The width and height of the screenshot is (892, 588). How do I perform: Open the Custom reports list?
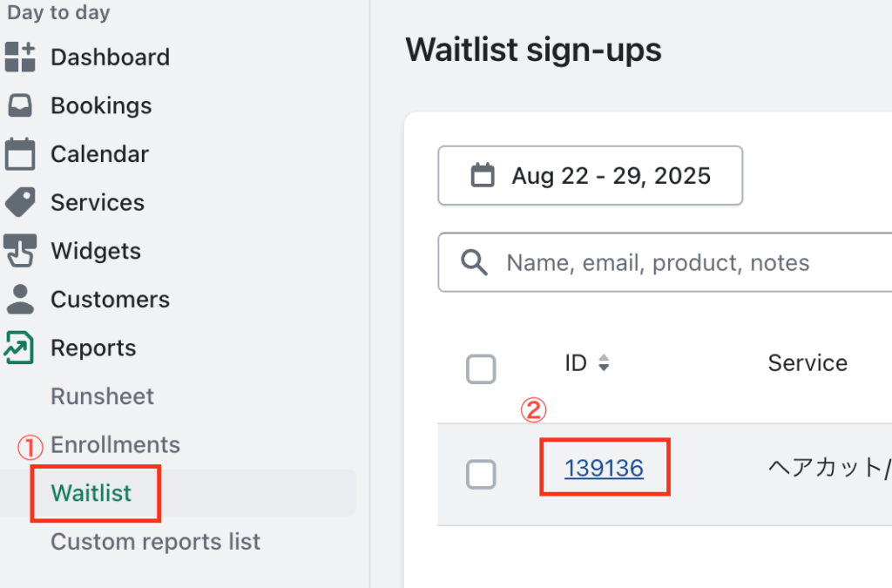click(x=155, y=541)
